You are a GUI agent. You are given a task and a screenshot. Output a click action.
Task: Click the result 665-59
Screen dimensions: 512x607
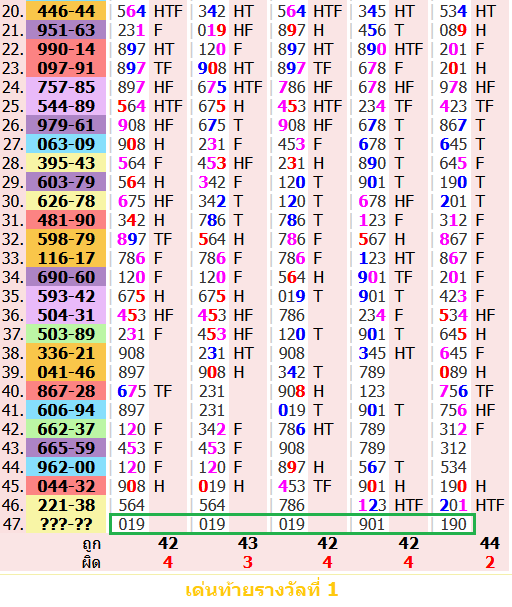66,448
